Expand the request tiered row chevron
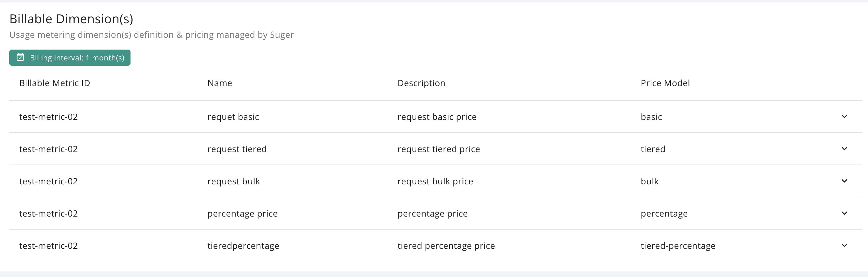 (x=844, y=149)
